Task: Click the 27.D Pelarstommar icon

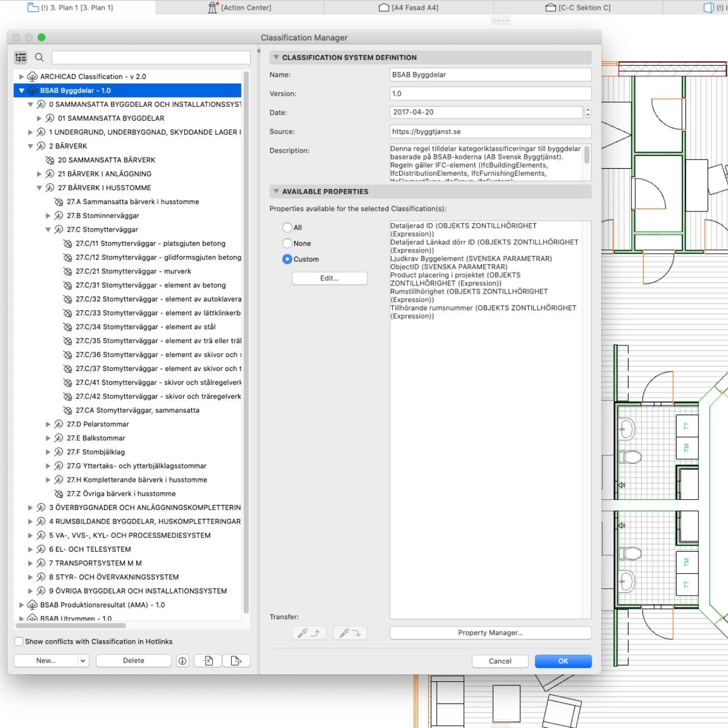Action: [x=58, y=424]
